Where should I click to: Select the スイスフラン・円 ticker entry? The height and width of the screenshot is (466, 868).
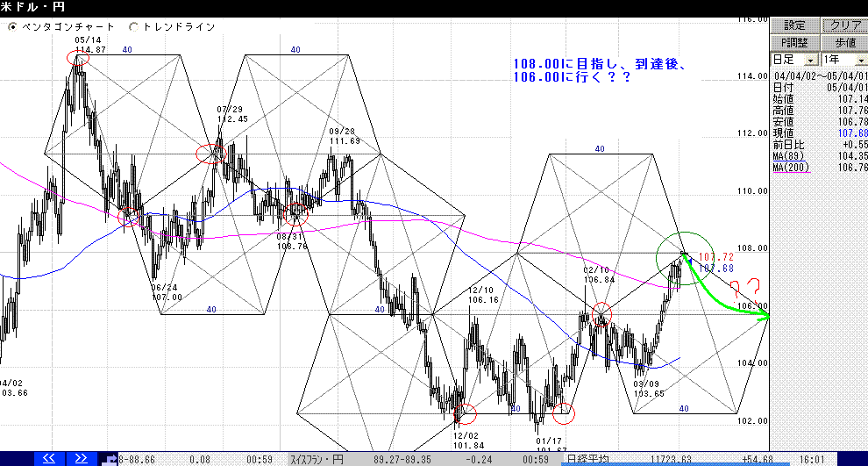pyautogui.click(x=317, y=460)
